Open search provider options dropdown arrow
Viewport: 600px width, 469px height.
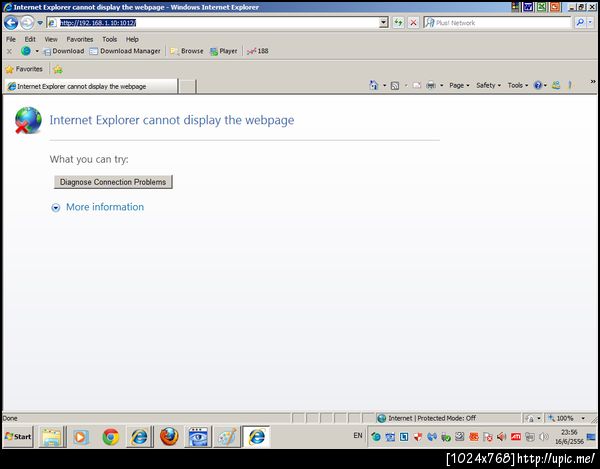[x=590, y=23]
